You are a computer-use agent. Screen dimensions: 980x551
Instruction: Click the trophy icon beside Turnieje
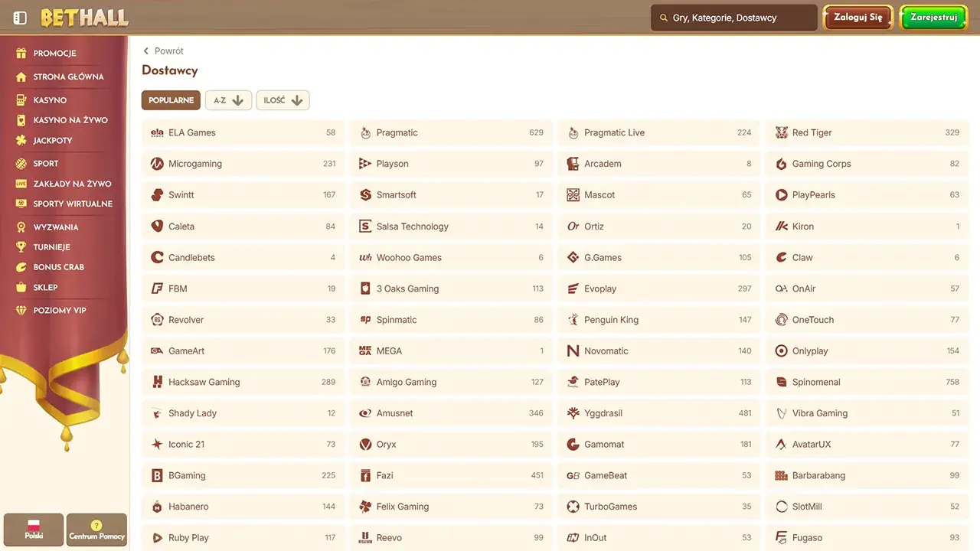point(21,247)
